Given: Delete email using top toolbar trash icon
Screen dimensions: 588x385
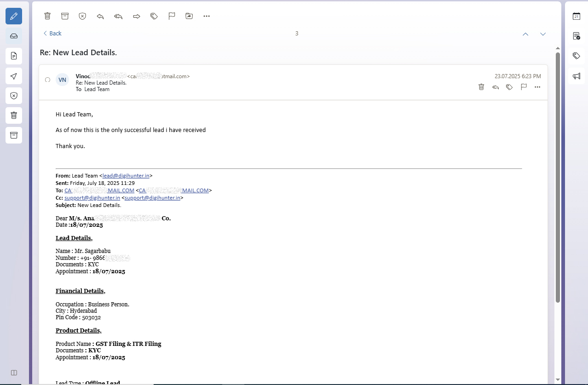Looking at the screenshot, I should tap(47, 16).
